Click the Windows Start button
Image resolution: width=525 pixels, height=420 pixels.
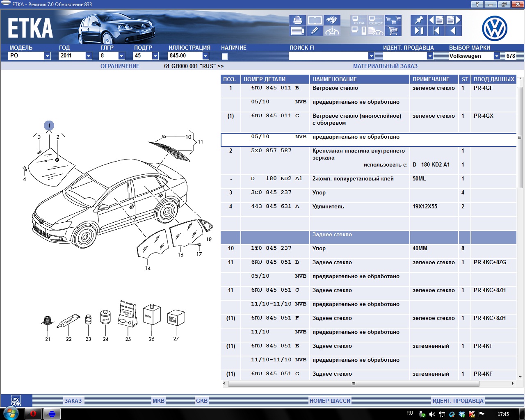10,413
